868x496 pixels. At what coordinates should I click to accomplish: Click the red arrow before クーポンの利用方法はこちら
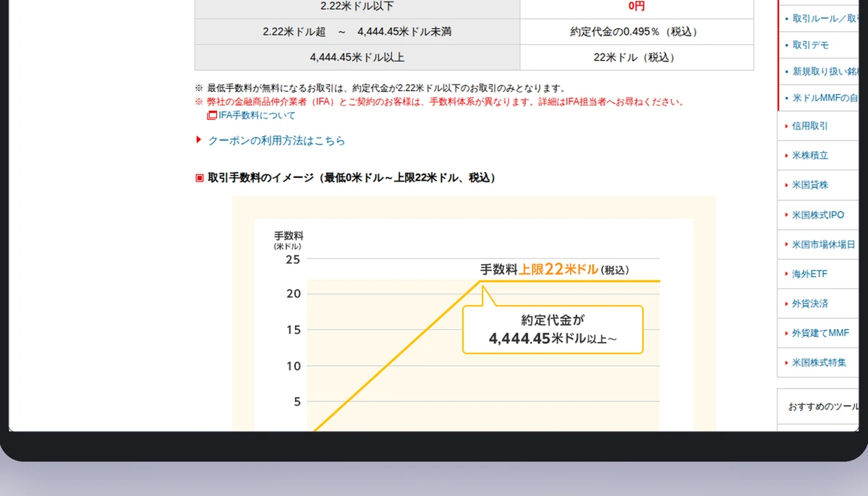click(199, 140)
